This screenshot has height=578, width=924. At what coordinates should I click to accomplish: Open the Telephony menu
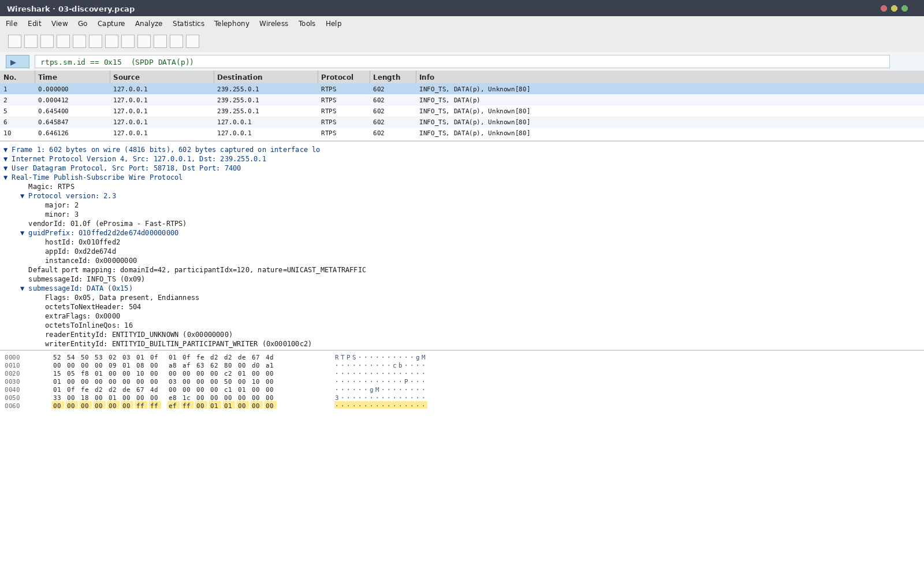coord(232,24)
